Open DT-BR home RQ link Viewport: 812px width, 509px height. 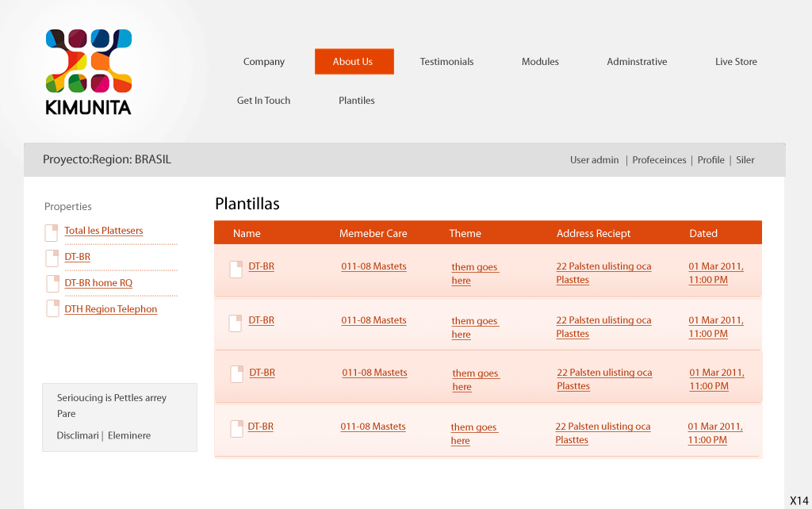coord(98,283)
